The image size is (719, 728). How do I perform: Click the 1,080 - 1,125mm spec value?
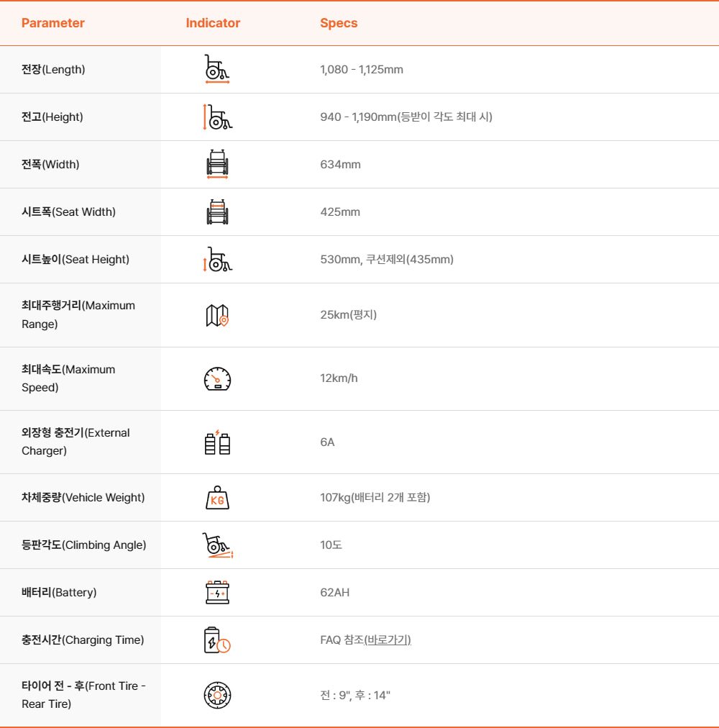[x=362, y=69]
